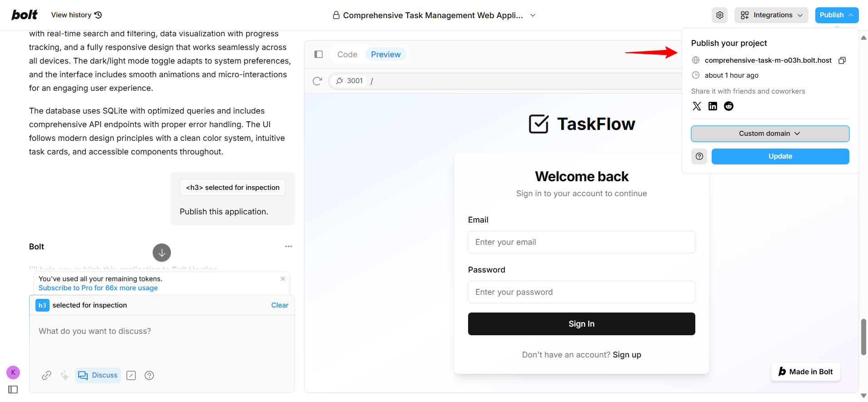The height and width of the screenshot is (402, 868).
Task: Click the globe icon next to published URL
Action: (x=696, y=60)
